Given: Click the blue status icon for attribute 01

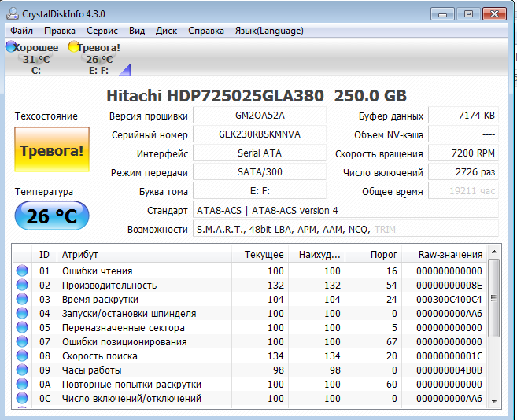Looking at the screenshot, I should click(x=22, y=271).
